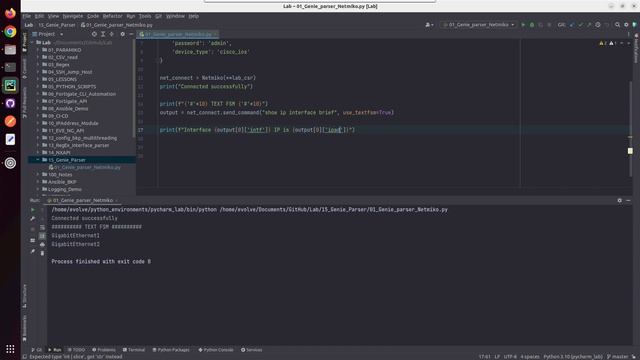Viewport: 640px width, 360px height.
Task: Open the user account icon menu
Action: pos(429,25)
